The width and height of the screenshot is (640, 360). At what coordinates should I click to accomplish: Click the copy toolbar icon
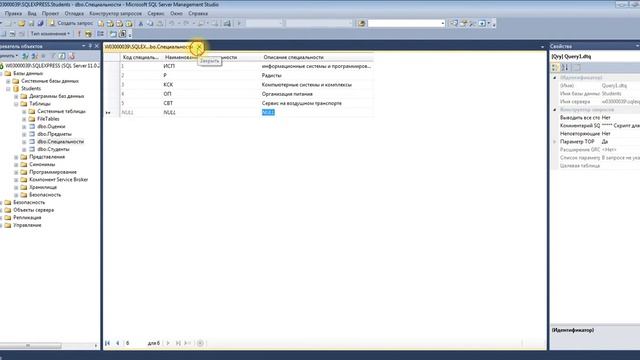(x=150, y=24)
